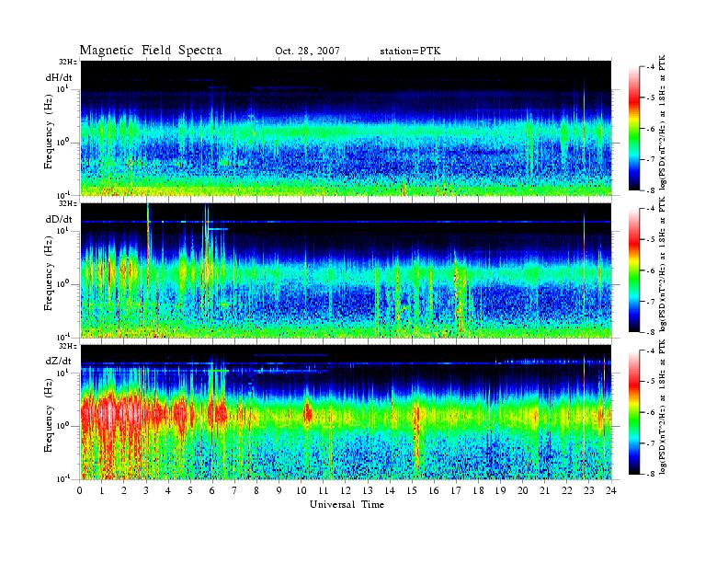Click hour '24' on the time axis

pos(611,490)
